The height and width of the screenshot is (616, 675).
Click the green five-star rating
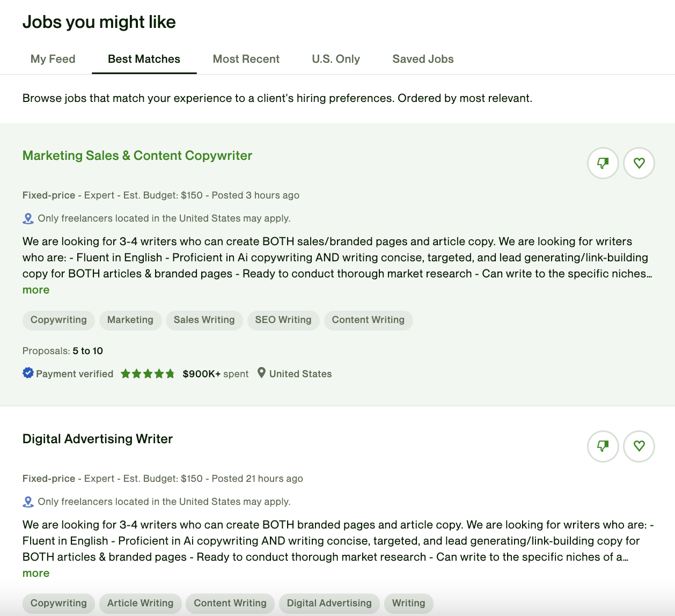(x=148, y=373)
